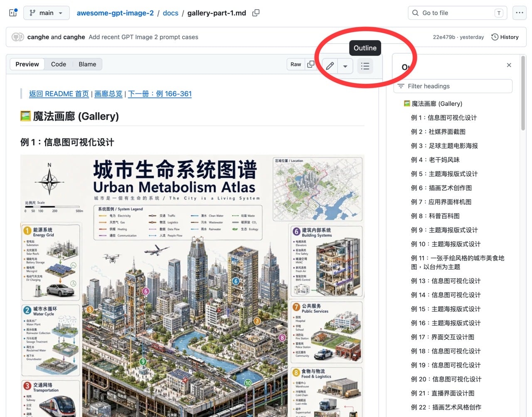
Task: Open the 返回 README 首页 link
Action: click(x=59, y=94)
